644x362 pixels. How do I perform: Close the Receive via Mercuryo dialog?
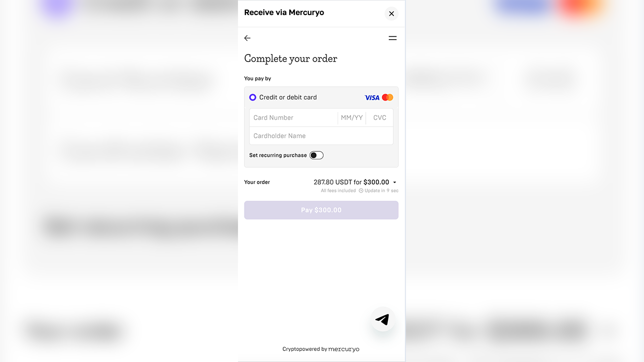(391, 14)
